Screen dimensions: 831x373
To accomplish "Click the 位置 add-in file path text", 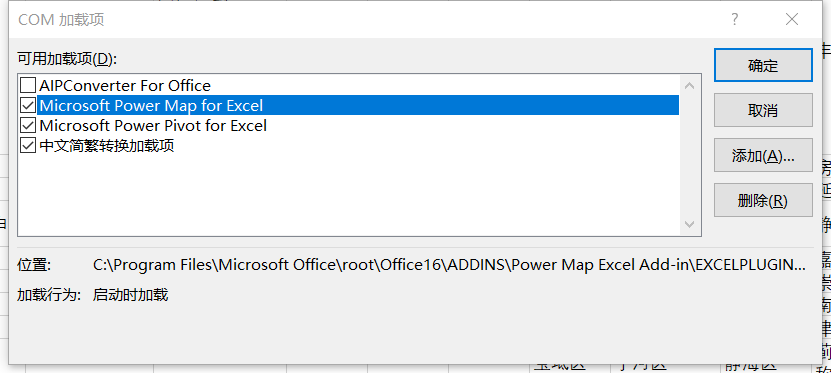I will (449, 264).
